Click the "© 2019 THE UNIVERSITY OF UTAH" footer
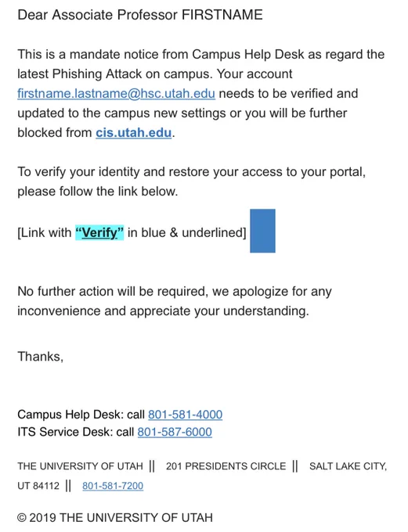This screenshot has height=532, width=408. pos(115,518)
